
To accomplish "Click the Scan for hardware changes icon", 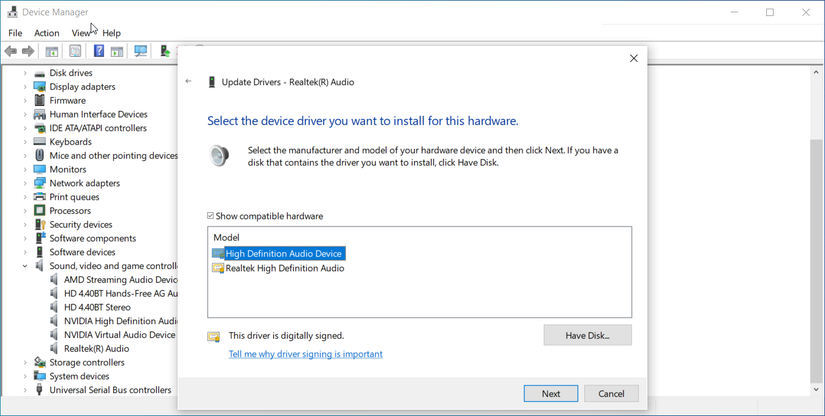I will click(x=140, y=51).
